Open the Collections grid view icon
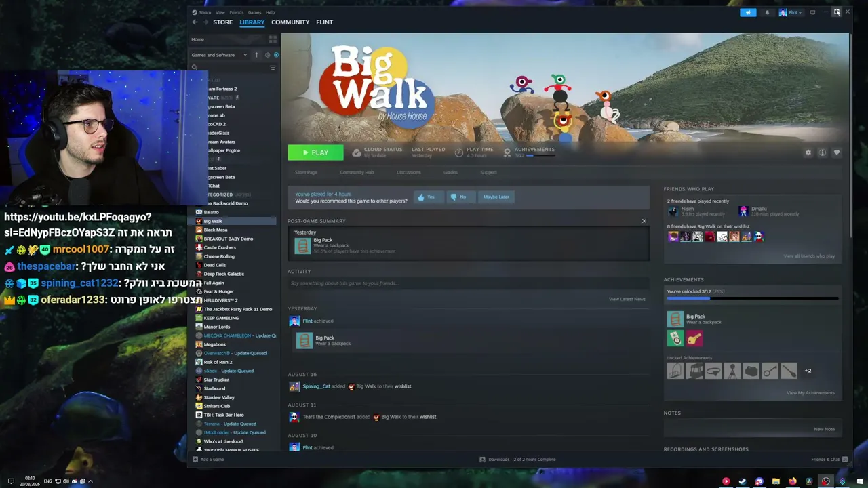This screenshot has height=488, width=868. (274, 39)
